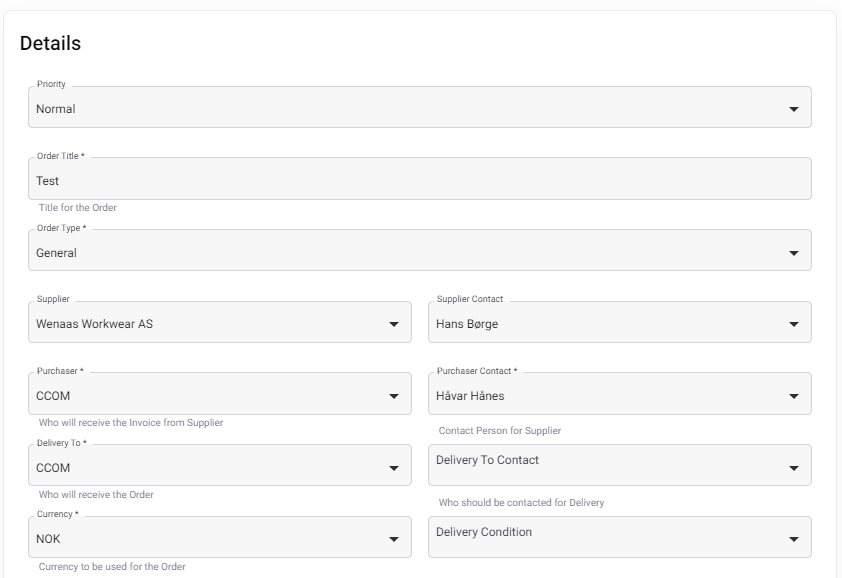This screenshot has height=578, width=842.
Task: Open the Priority dropdown arrow
Action: 793,109
